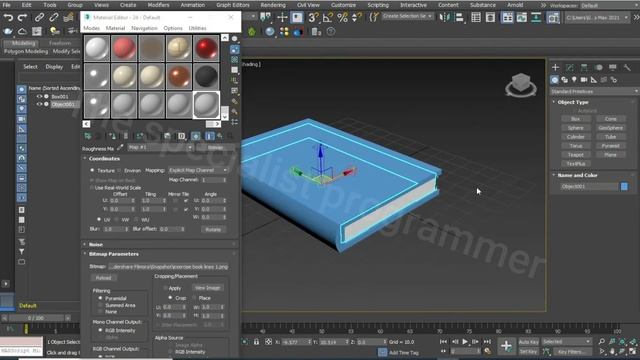The height and width of the screenshot is (360, 640).
Task: Toggle the Background checker icon in Material Editor
Action: coord(234,60)
